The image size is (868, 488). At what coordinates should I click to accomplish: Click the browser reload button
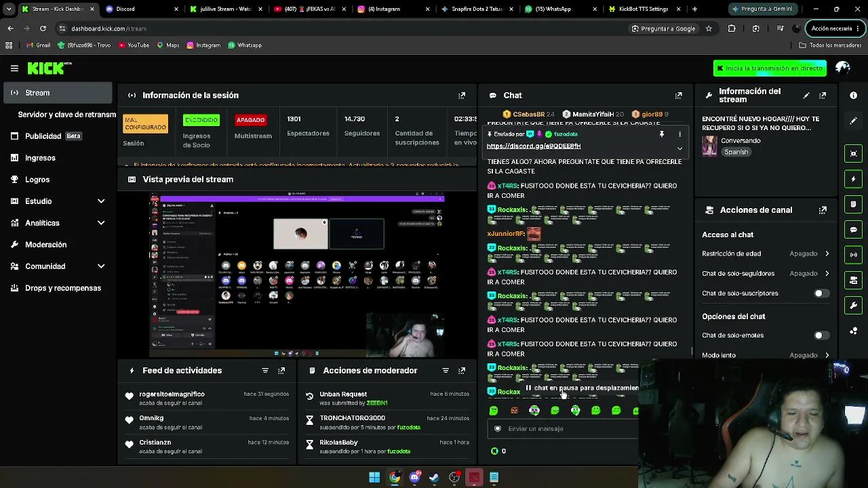(x=43, y=28)
